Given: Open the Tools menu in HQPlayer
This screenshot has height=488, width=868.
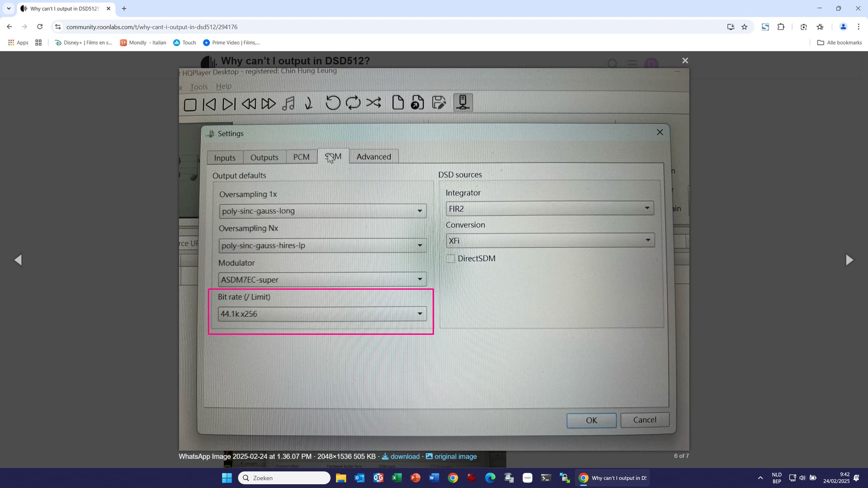Looking at the screenshot, I should (x=199, y=87).
